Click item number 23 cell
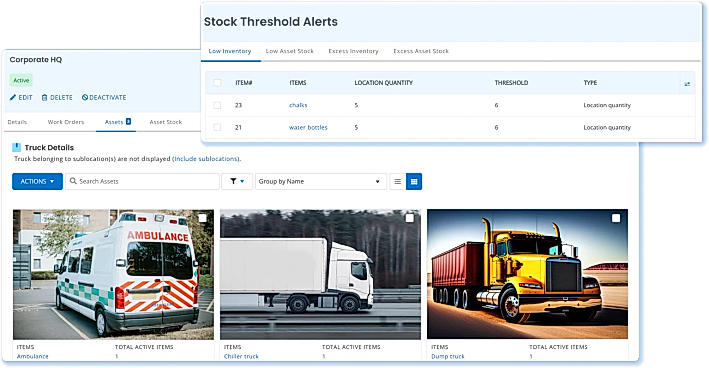 (238, 105)
